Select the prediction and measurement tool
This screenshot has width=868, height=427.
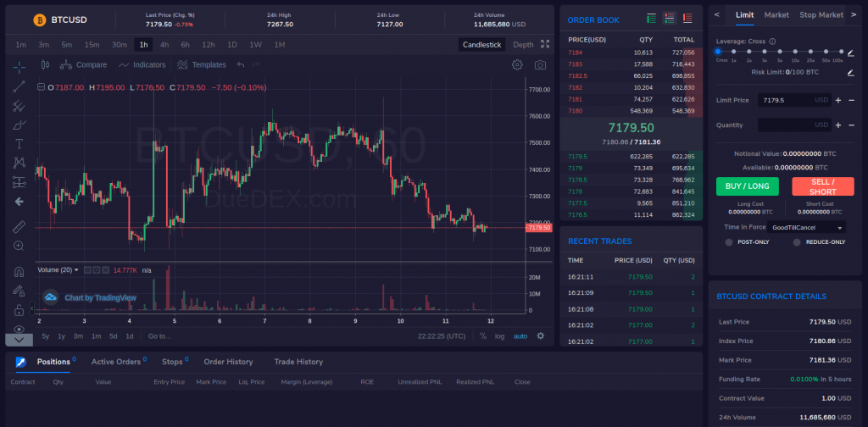point(19,181)
